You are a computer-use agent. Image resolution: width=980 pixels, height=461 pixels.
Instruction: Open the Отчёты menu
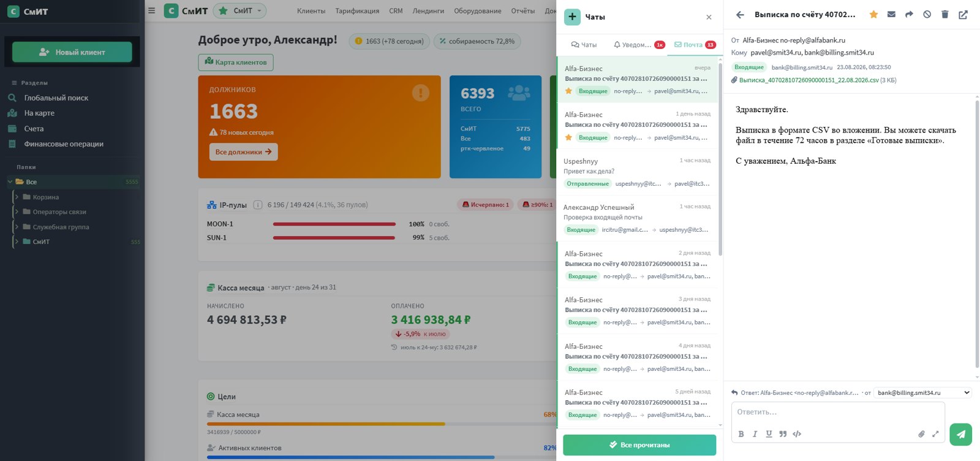click(x=523, y=11)
